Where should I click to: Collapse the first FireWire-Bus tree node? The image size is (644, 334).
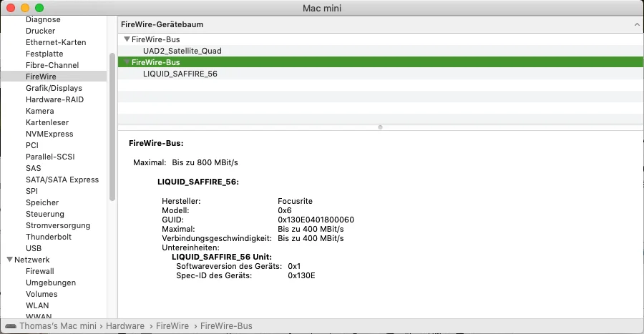tap(127, 39)
